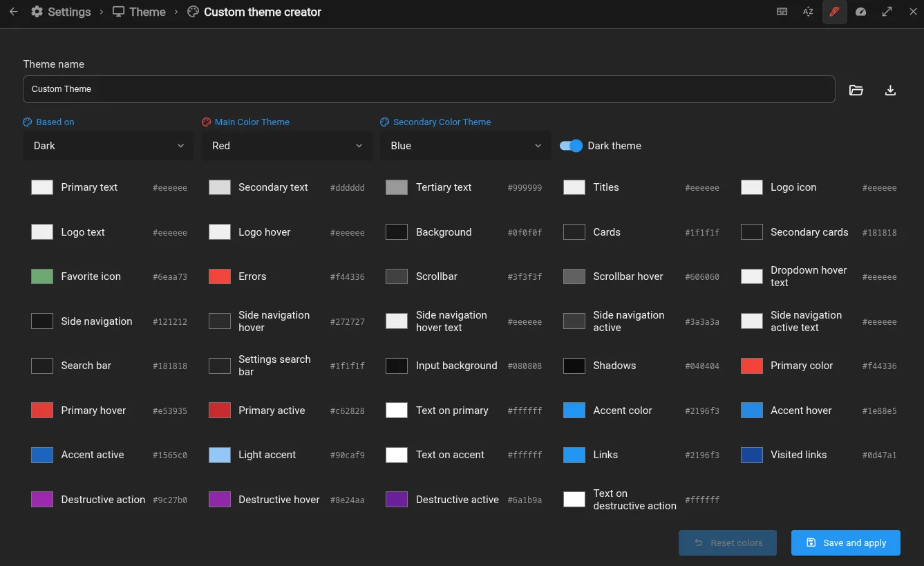This screenshot has width=924, height=566.
Task: Pick the Destructive action purple swatch
Action: [42, 500]
